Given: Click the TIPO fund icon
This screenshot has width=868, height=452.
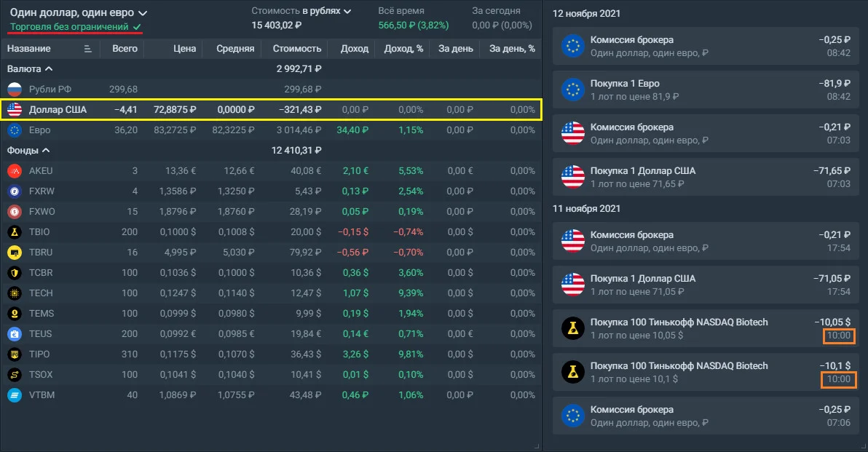Looking at the screenshot, I should [x=15, y=354].
